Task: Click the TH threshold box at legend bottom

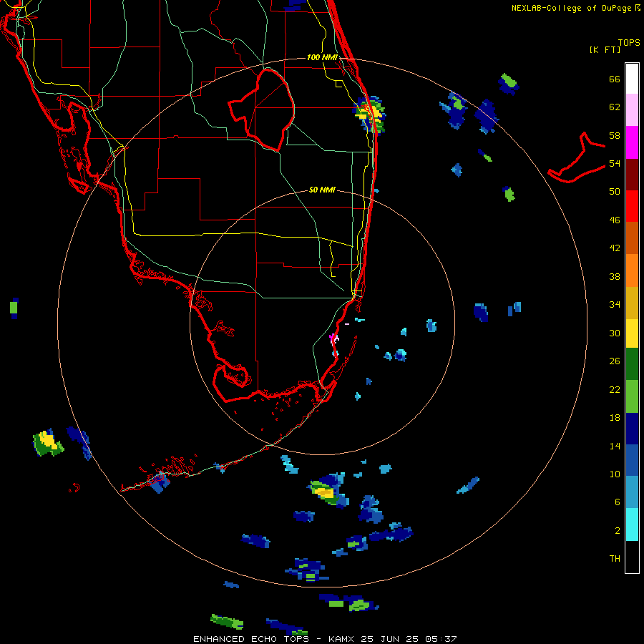Action: 632,557
